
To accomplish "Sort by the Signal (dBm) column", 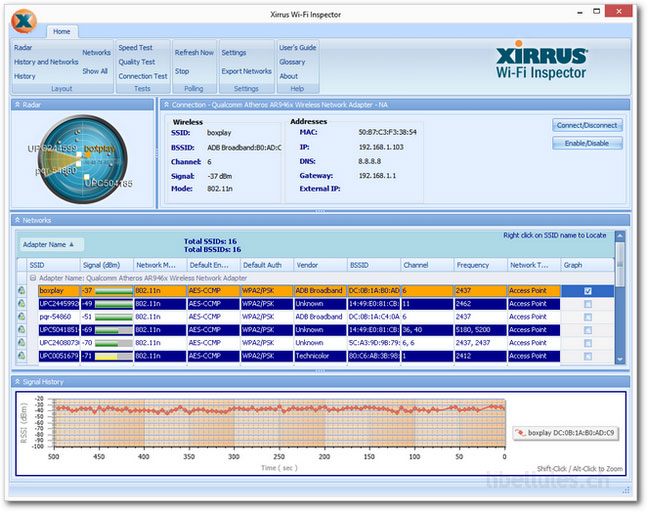I will point(107,265).
